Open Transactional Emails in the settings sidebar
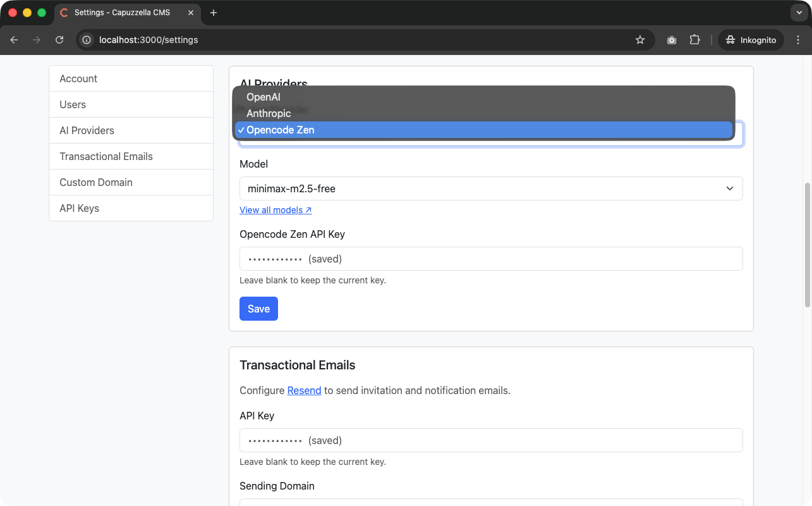Viewport: 812px width, 506px height. pyautogui.click(x=131, y=156)
